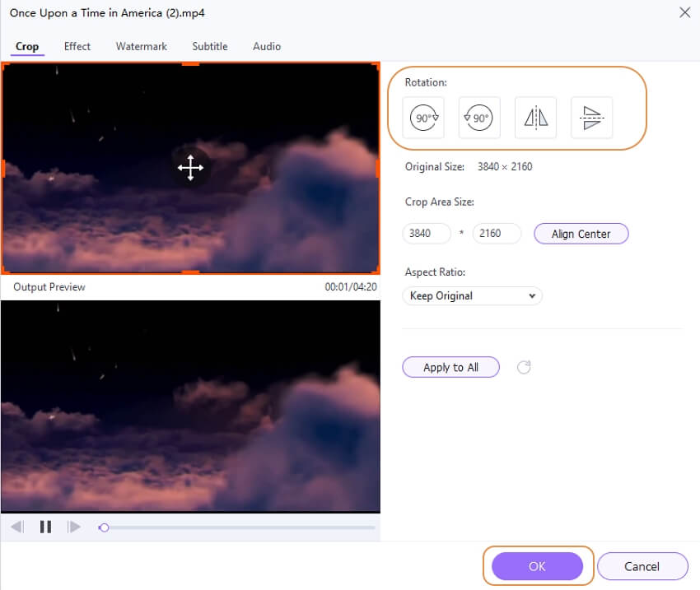
Task: Rotate video 90 degrees clockwise
Action: (423, 118)
